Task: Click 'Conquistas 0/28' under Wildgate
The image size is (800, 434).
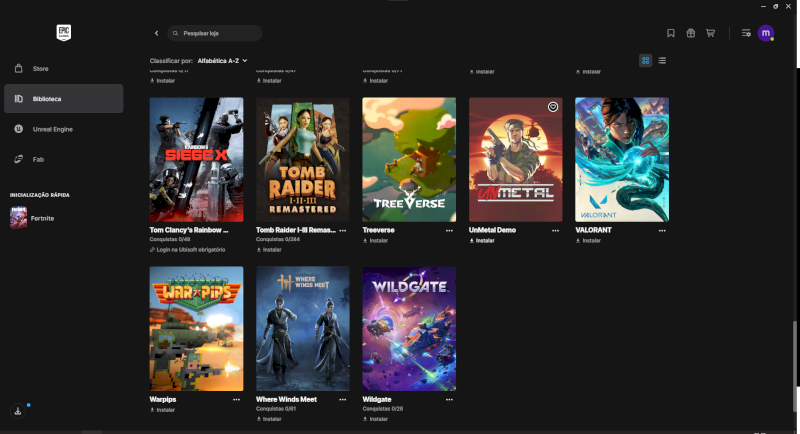Action: click(383, 409)
